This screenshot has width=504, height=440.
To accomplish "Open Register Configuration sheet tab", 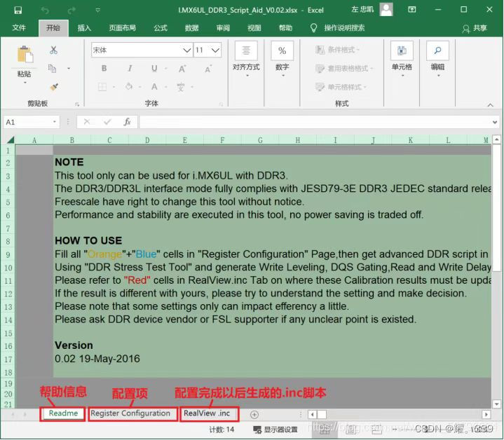I will click(x=130, y=413).
